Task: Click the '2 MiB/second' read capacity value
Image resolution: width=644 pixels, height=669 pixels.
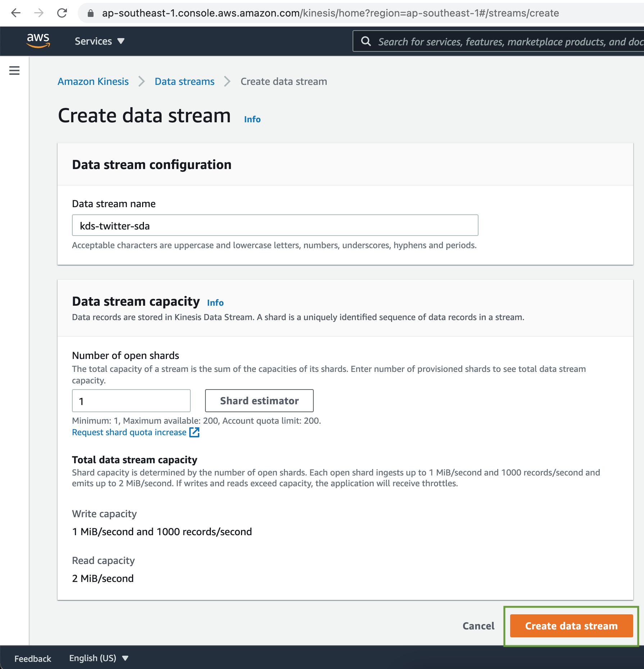Action: click(103, 578)
